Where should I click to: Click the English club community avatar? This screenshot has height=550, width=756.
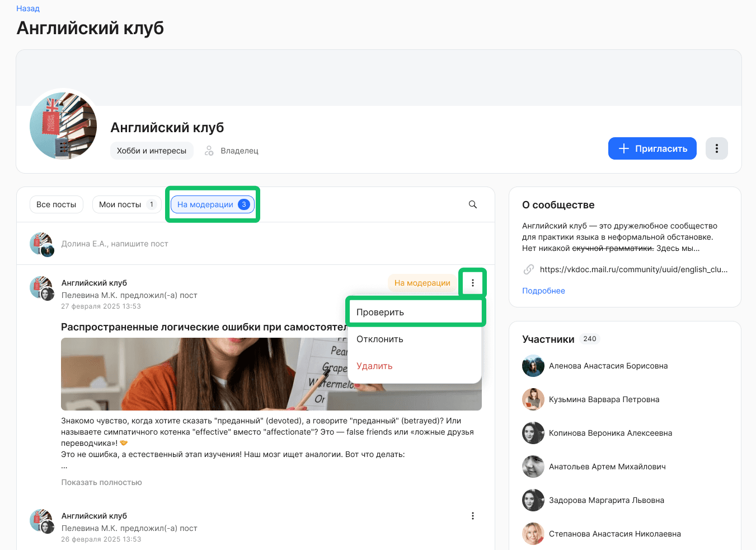63,126
